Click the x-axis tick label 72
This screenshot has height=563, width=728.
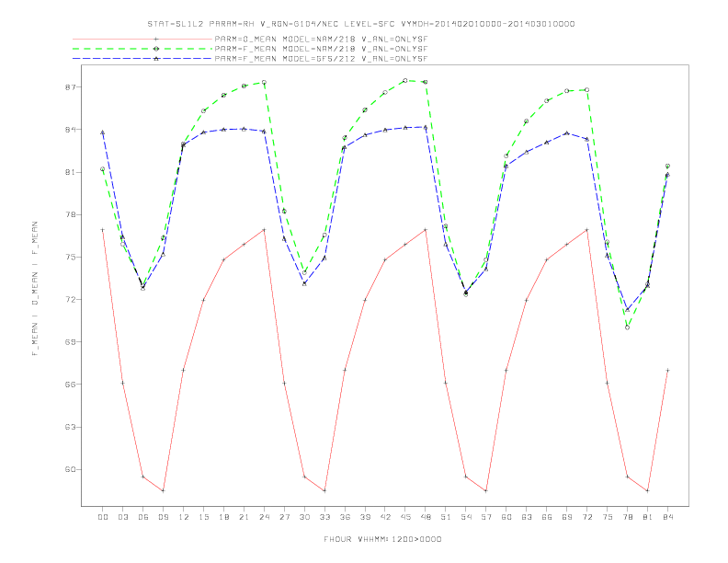(587, 517)
